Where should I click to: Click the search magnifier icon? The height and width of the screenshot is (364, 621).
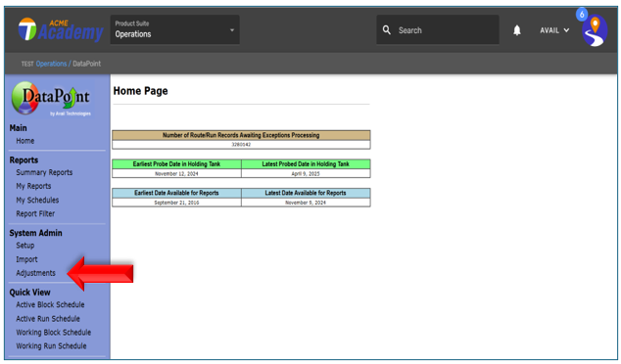[387, 30]
